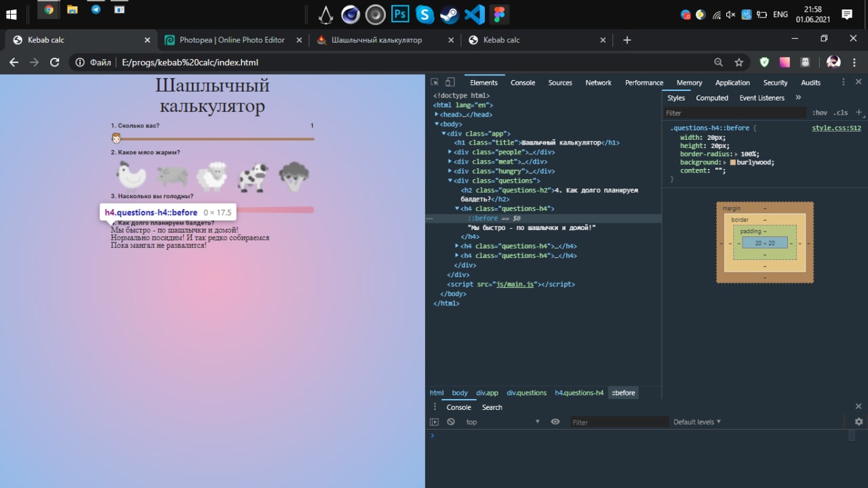Select body in the breadcrumb bar
Screen dimensions: 868x488
click(460, 392)
